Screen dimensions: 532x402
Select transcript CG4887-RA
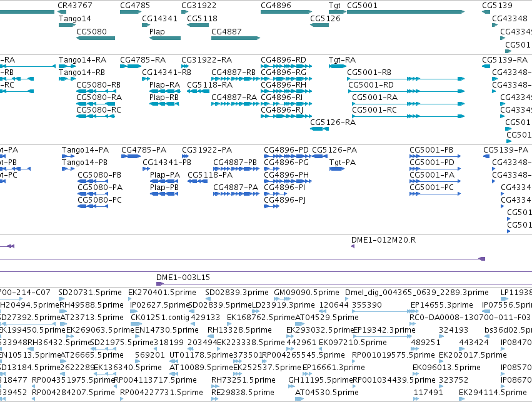point(236,104)
